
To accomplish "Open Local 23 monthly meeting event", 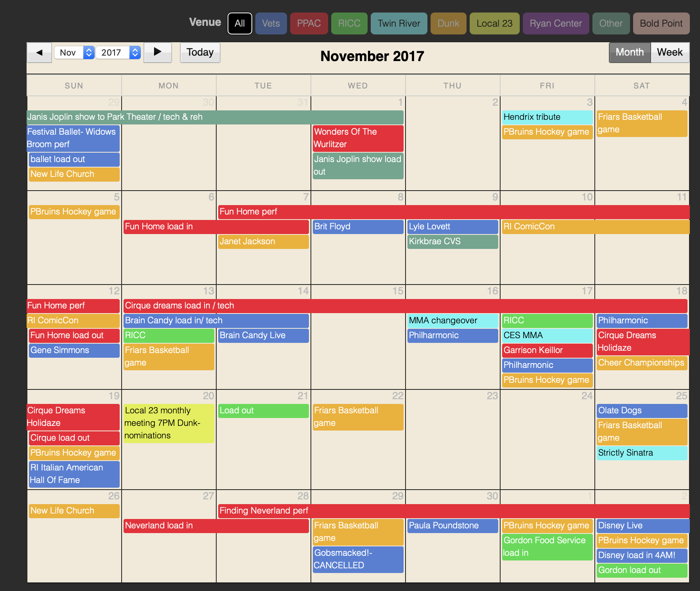I will [x=169, y=423].
